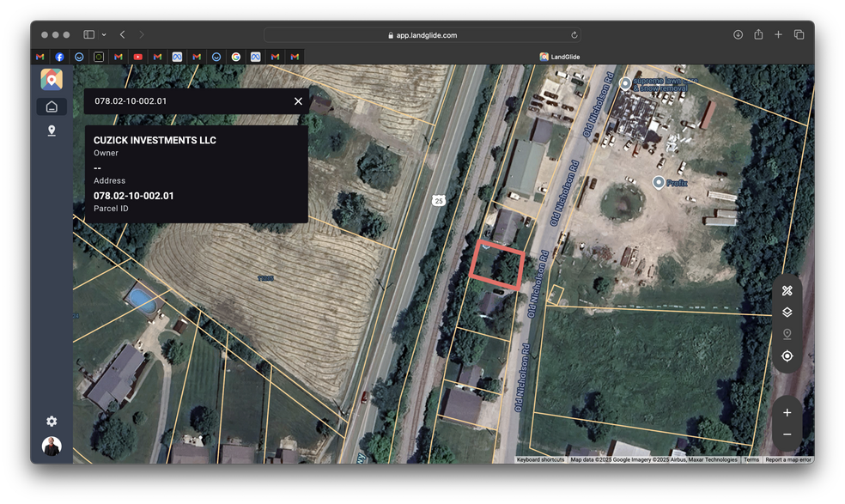
Task: Click the Report a map error link
Action: 787,460
